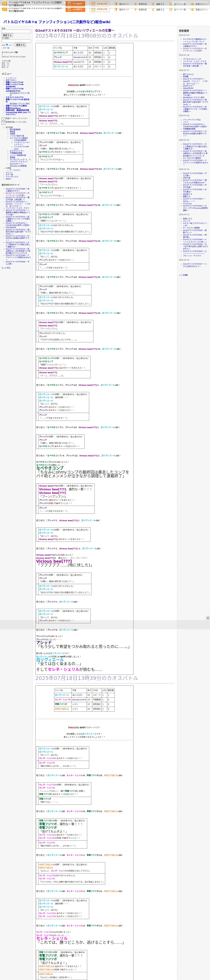Image resolution: width=210 pixels, height=980 pixels.
Task: Open 愚痴板 link
Action: [x=13, y=157]
